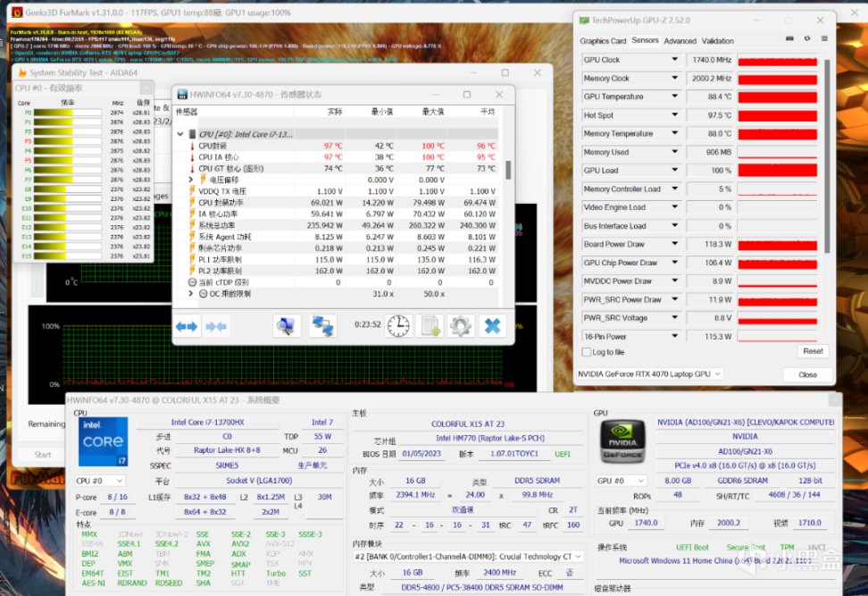
Task: Open the Advanced tab in GPU-Z
Action: point(680,41)
